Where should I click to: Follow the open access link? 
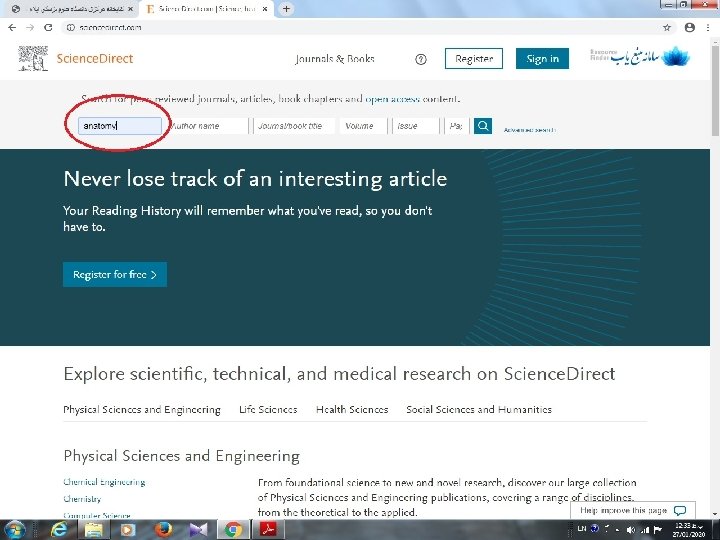point(392,99)
